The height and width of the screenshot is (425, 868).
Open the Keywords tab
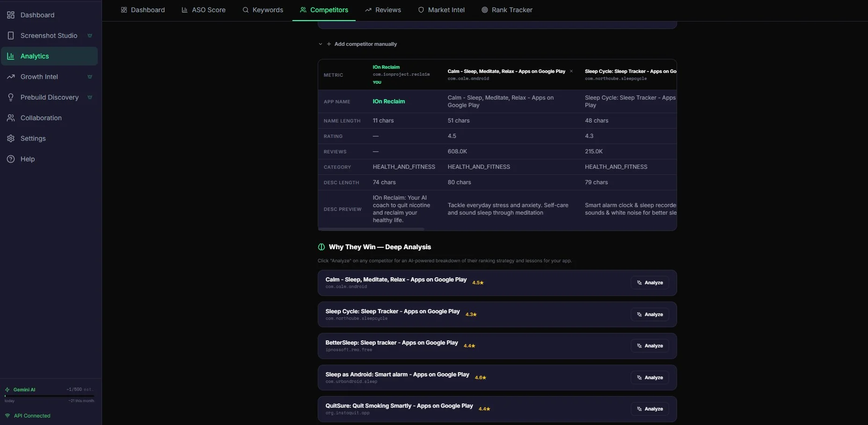pos(263,10)
